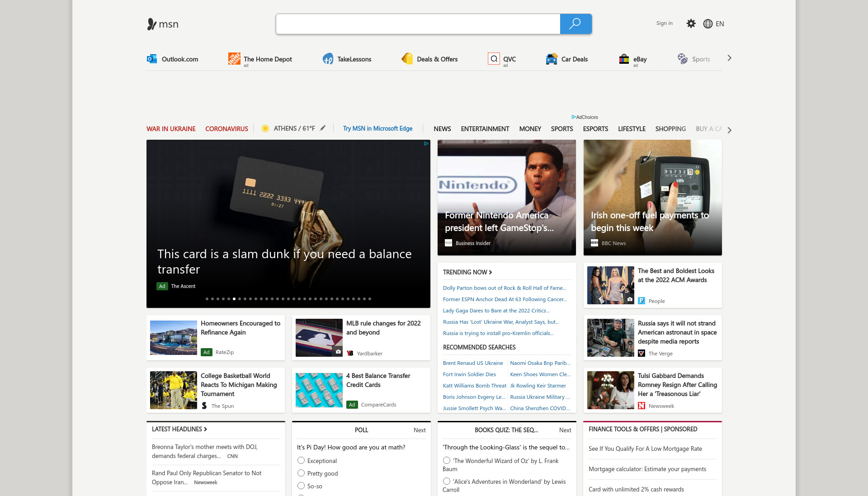
Task: Click Try MSN in Microsoft Edge link
Action: point(377,128)
